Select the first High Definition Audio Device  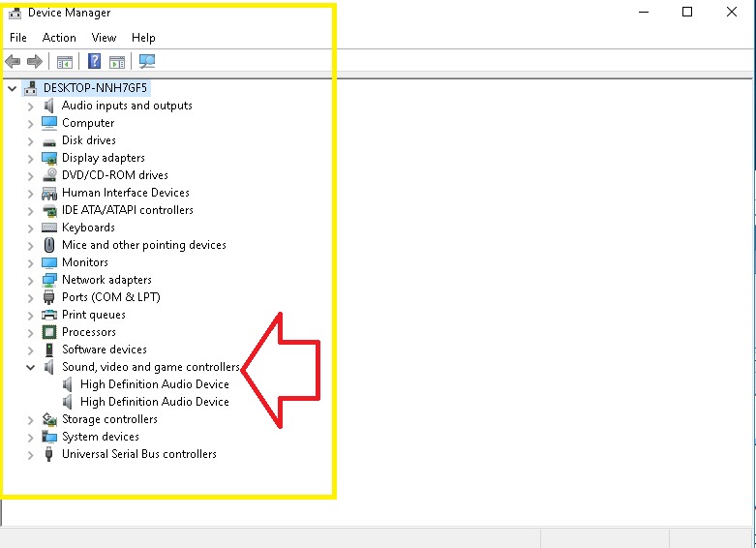coord(154,384)
